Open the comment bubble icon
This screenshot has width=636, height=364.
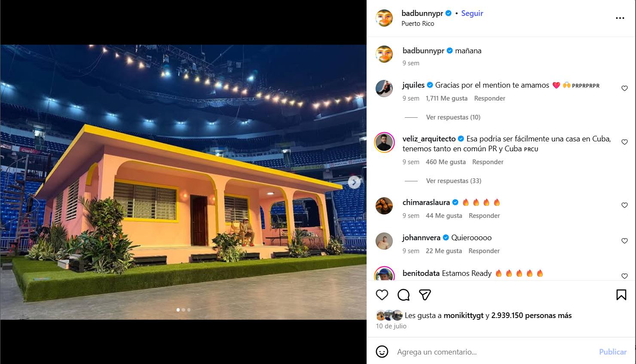403,295
